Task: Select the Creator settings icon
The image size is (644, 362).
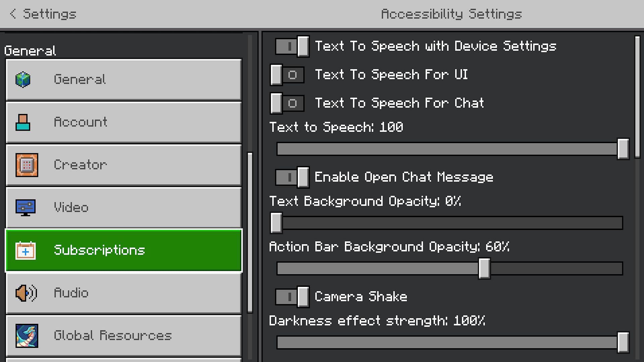Action: tap(25, 165)
